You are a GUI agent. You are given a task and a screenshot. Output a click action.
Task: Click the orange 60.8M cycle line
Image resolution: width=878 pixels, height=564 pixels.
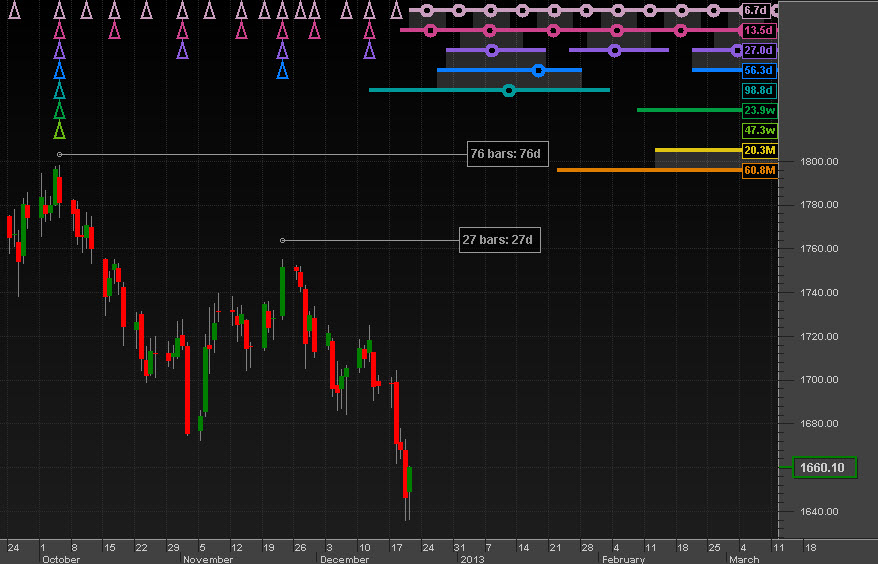648,170
